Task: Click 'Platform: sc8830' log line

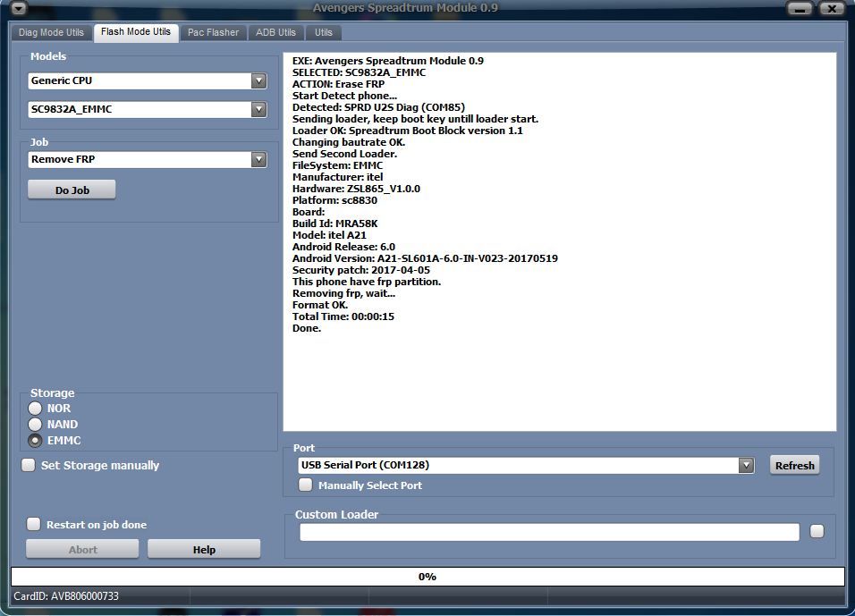Action: (x=334, y=200)
